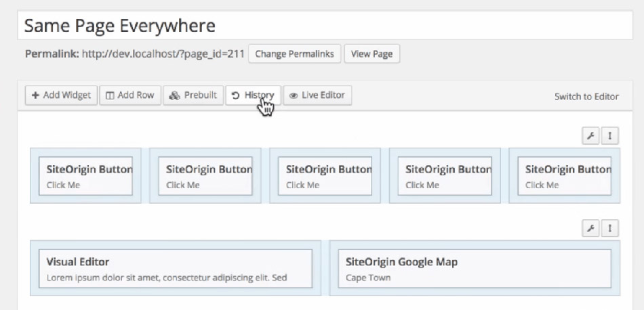The height and width of the screenshot is (310, 644).
Task: Click the page title field Same Page Everywhere
Action: tap(325, 26)
